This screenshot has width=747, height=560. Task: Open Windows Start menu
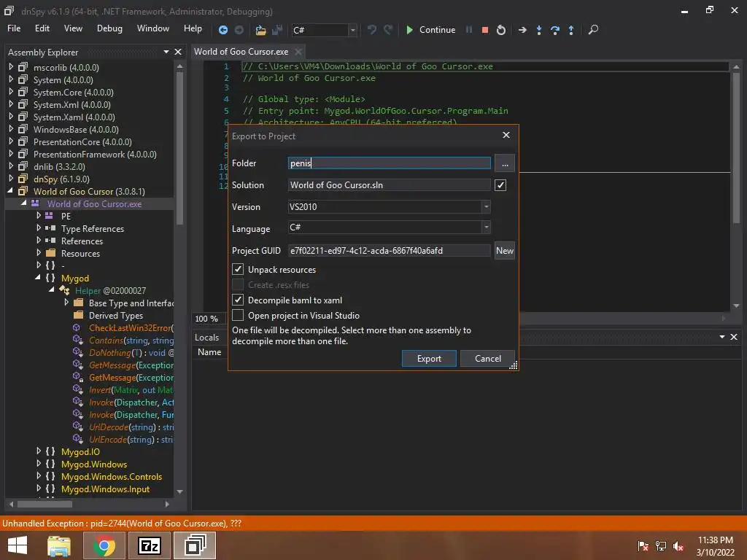[18, 545]
